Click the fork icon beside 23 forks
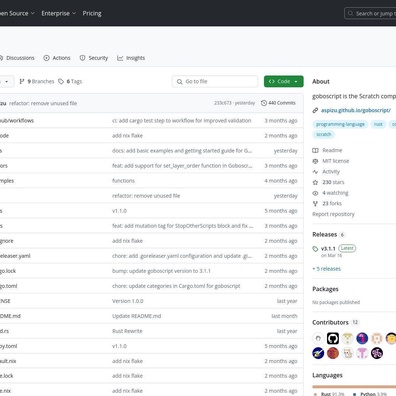 [315, 204]
